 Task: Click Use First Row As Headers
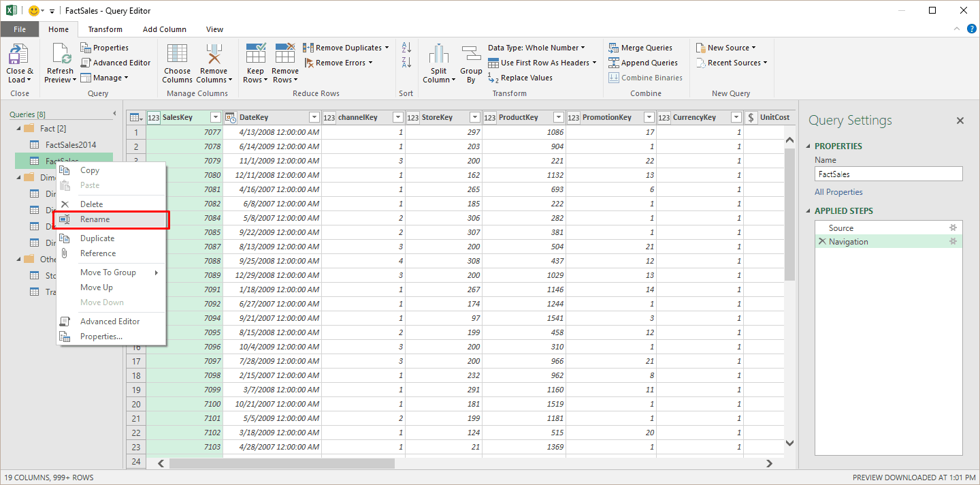pos(542,63)
